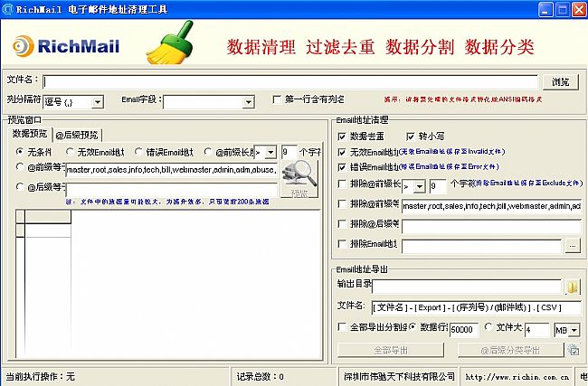This screenshot has width=588, height=386.
Task: Select the 文件大小 split radio button
Action: (x=488, y=326)
